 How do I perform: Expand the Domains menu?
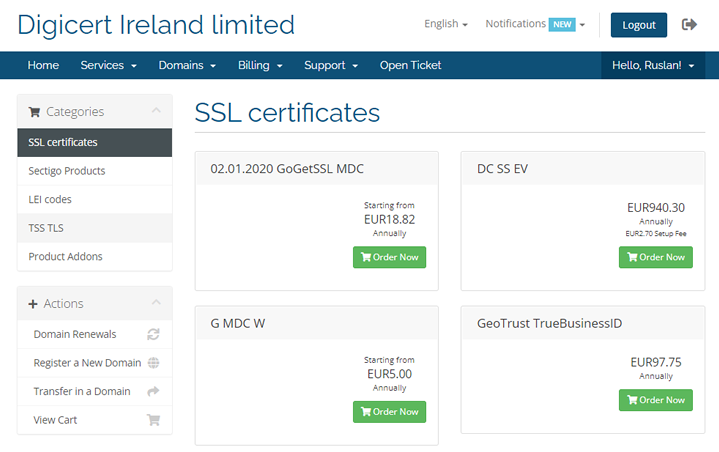pos(187,65)
